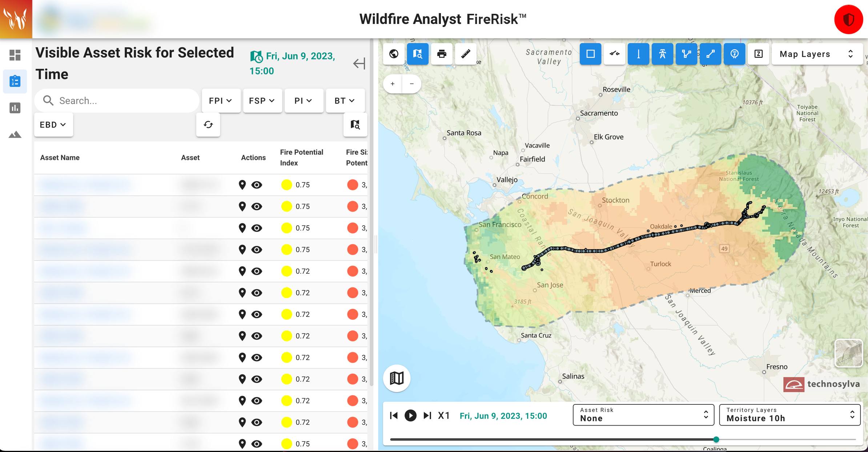Toggle the square polygon layer button

590,54
